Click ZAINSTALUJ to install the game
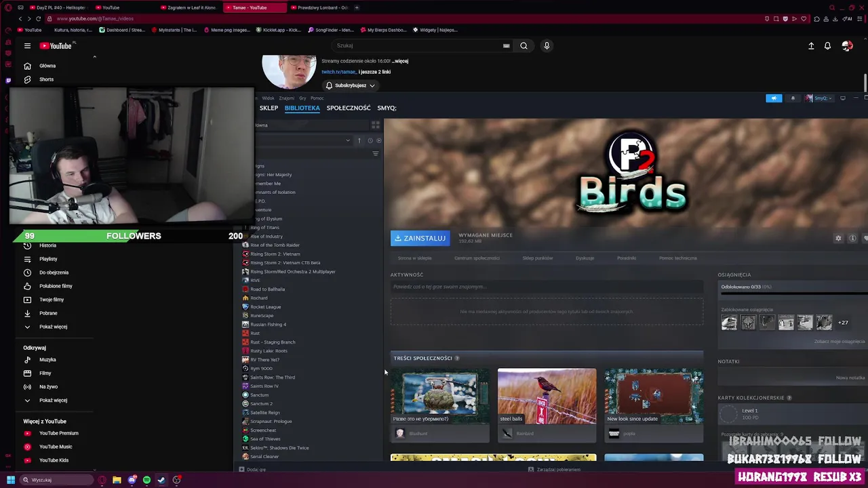Viewport: 868px width, 488px height. coord(420,239)
